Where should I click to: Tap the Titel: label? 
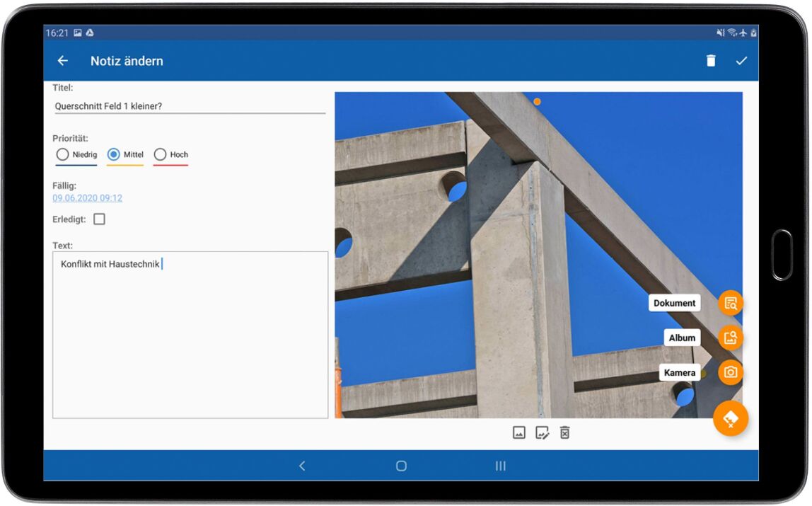[63, 88]
